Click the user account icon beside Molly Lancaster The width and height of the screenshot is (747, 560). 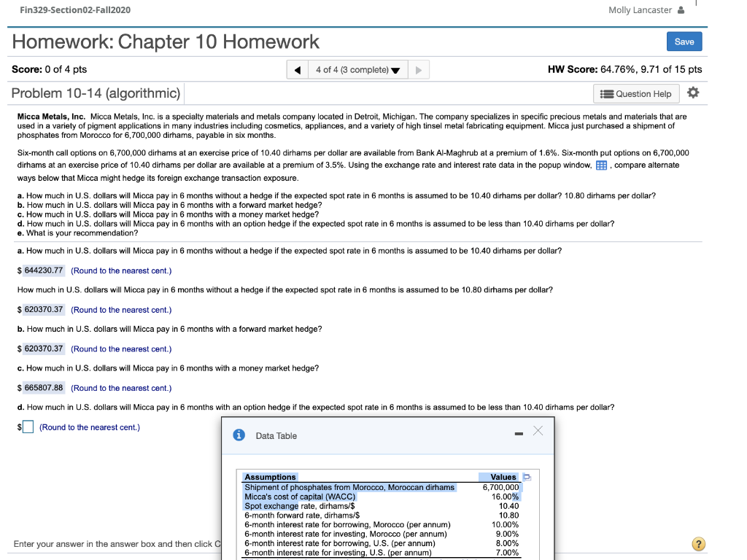click(x=679, y=9)
